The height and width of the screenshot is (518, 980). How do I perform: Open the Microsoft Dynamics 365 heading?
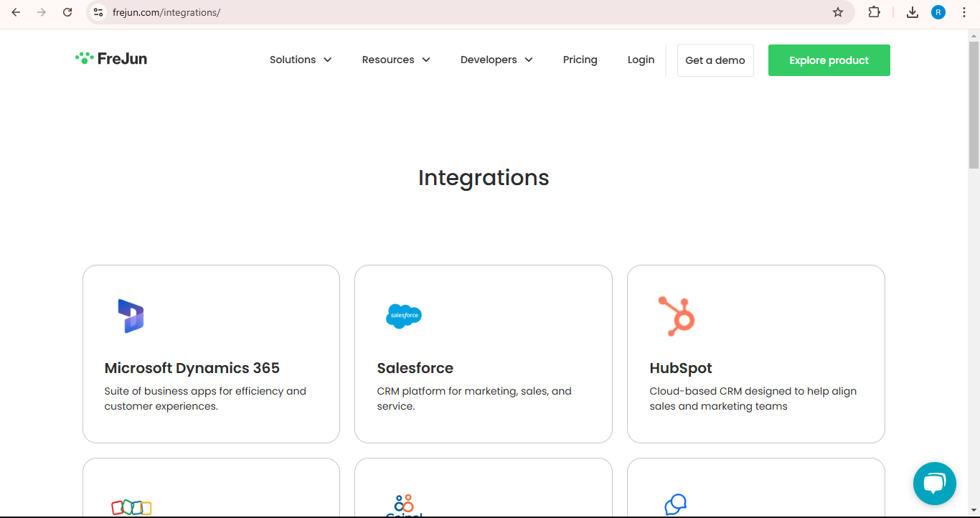tap(192, 368)
